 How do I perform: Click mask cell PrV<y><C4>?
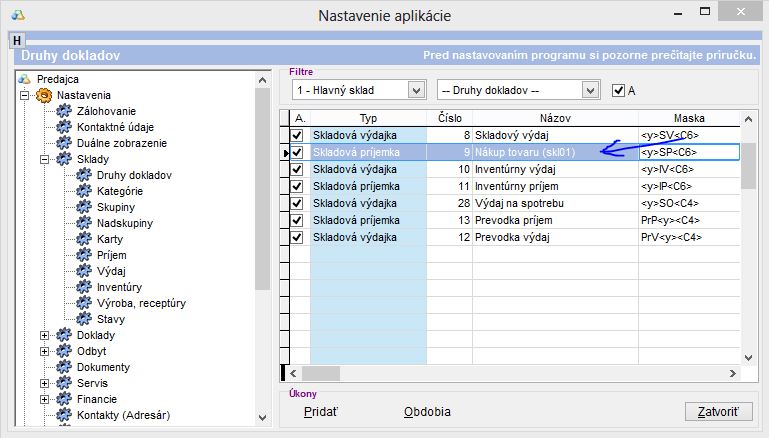tap(689, 237)
